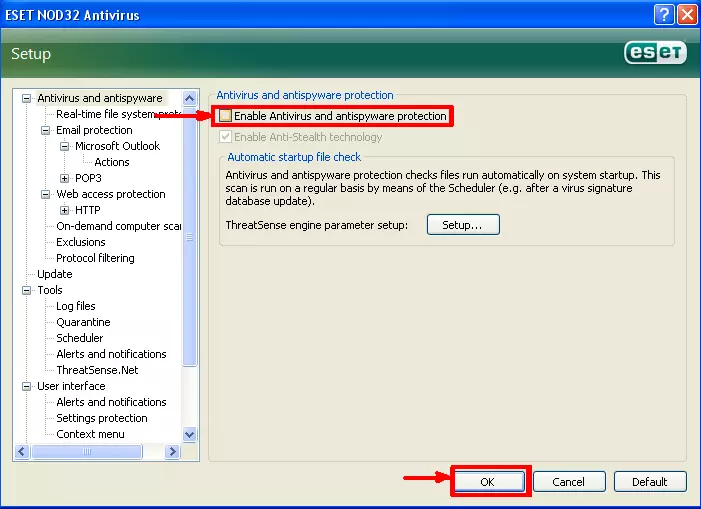This screenshot has height=509, width=701.
Task: Expand the POP3 tree node
Action: click(x=65, y=178)
